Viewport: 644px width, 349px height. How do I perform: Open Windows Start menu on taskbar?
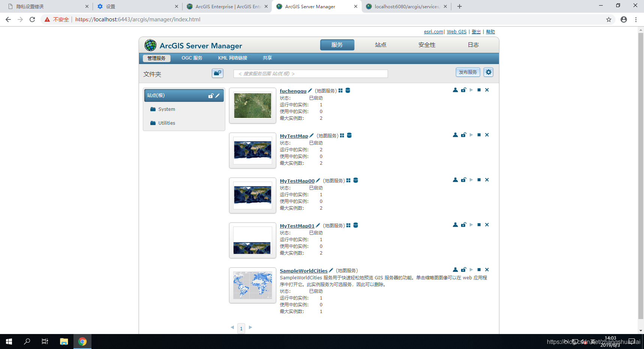click(9, 342)
